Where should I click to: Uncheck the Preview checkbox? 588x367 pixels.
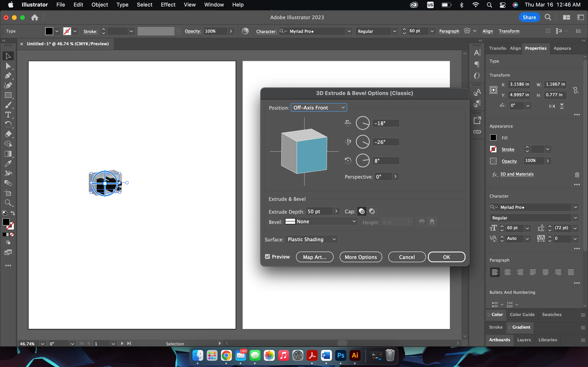click(267, 256)
